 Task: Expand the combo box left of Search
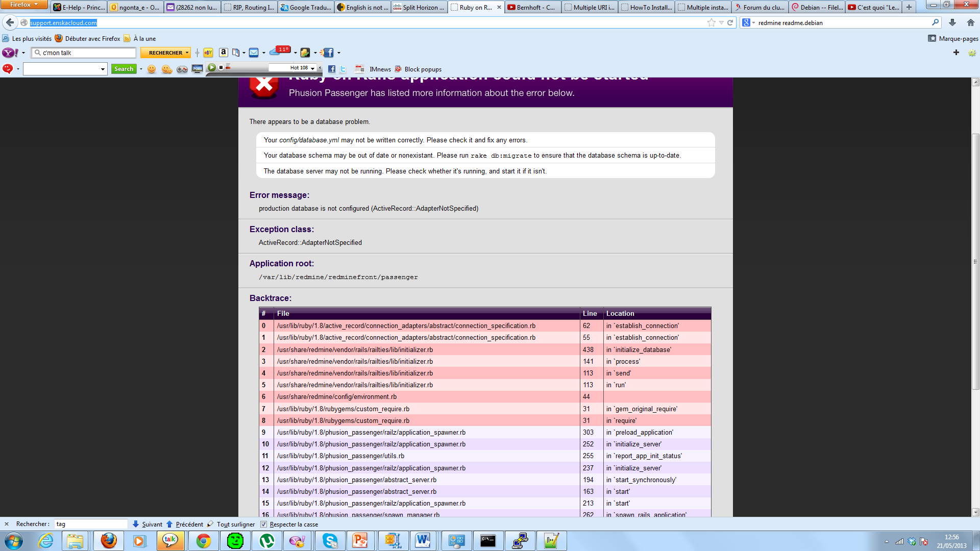pos(103,69)
